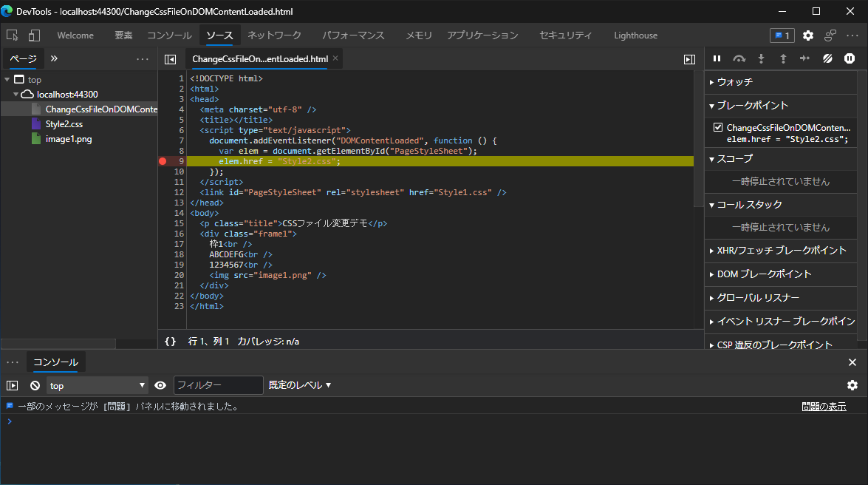Open the 既定のレベル log level dropdown
Screen dimensions: 868x485
click(300, 385)
